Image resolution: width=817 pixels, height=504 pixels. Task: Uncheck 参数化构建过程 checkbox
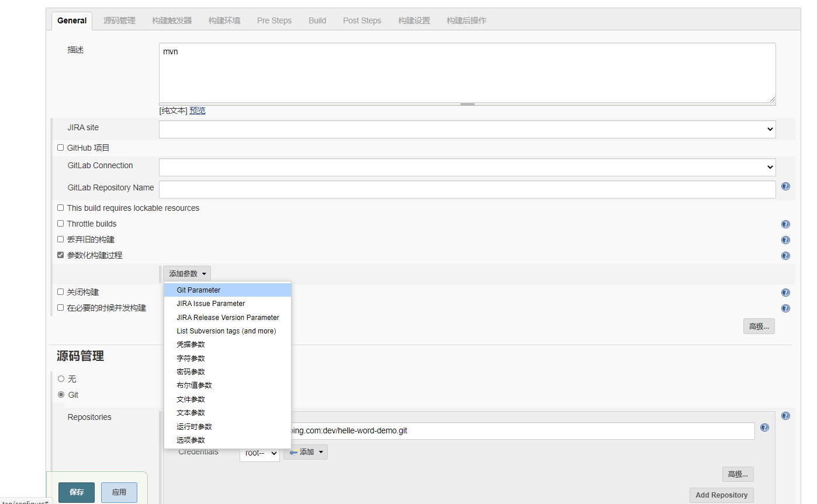[x=60, y=255]
